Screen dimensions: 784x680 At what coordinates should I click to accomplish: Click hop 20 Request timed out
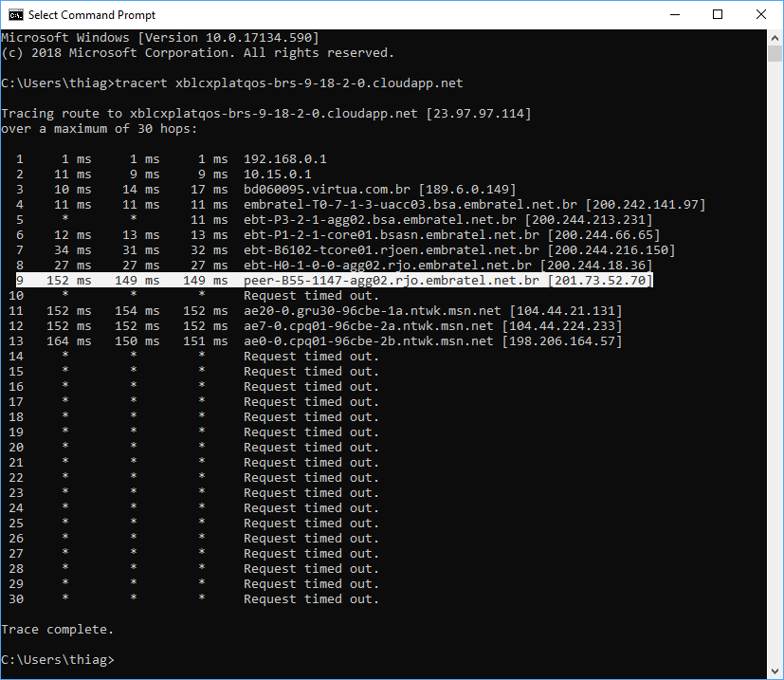tap(312, 448)
